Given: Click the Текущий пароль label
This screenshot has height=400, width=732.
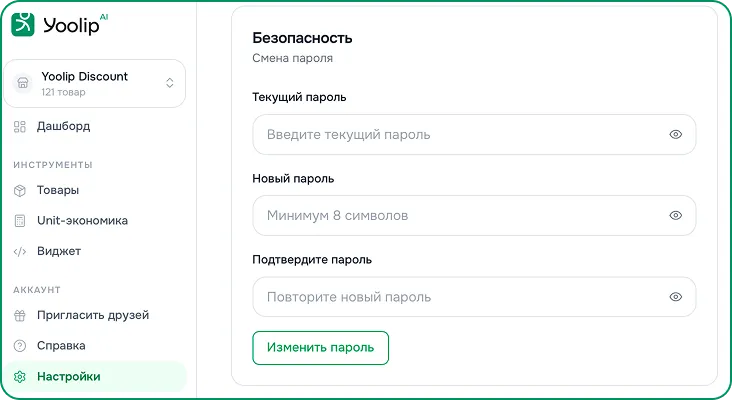Looking at the screenshot, I should (x=299, y=98).
